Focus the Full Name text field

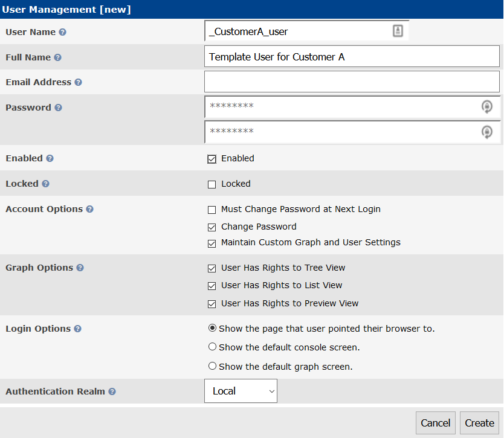[352, 56]
